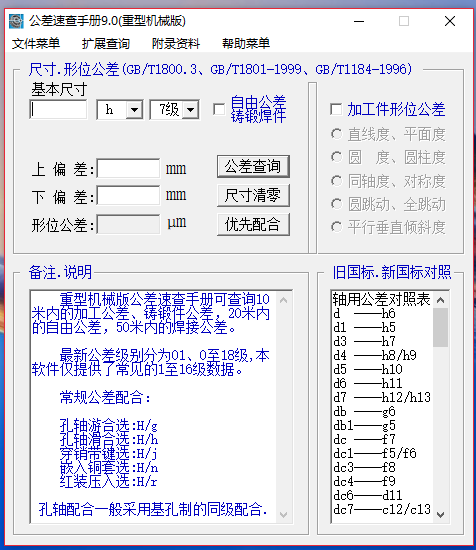The image size is (476, 550).
Task: Open the 扩展查询 menu
Action: coord(106,43)
